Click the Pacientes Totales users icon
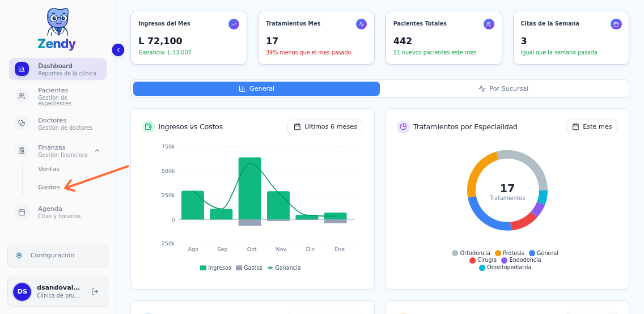Image resolution: width=644 pixels, height=314 pixels. click(489, 24)
